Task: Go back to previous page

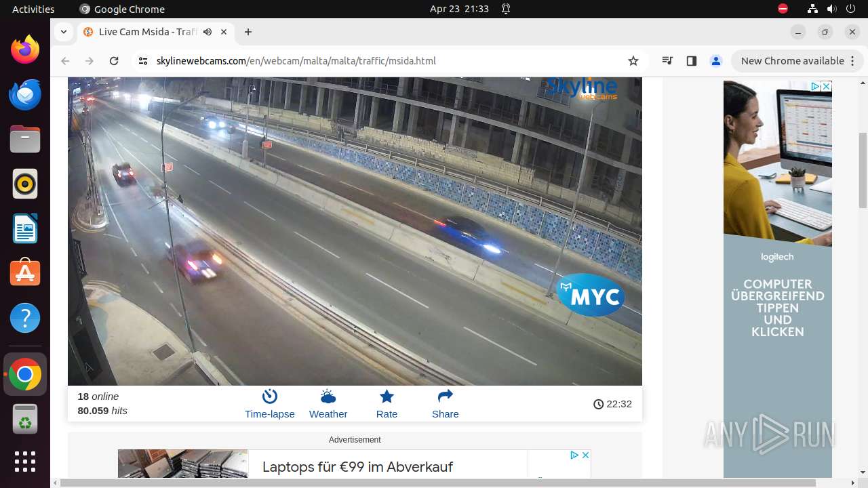Action: 65,61
